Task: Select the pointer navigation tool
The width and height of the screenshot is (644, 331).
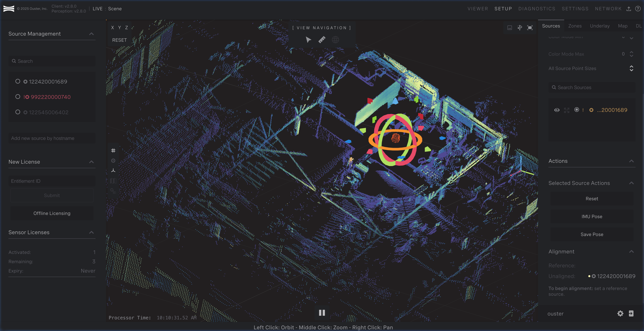Action: (x=308, y=40)
